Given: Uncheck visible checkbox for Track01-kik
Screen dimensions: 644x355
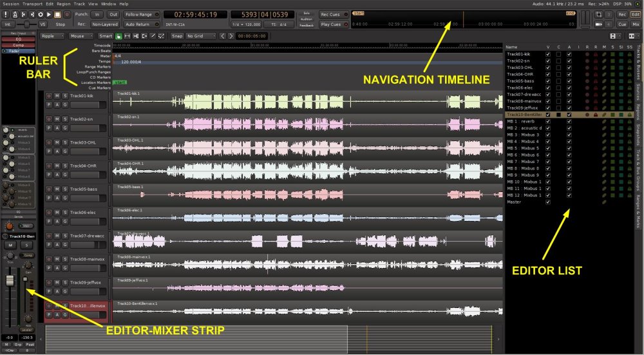Looking at the screenshot, I should (548, 54).
